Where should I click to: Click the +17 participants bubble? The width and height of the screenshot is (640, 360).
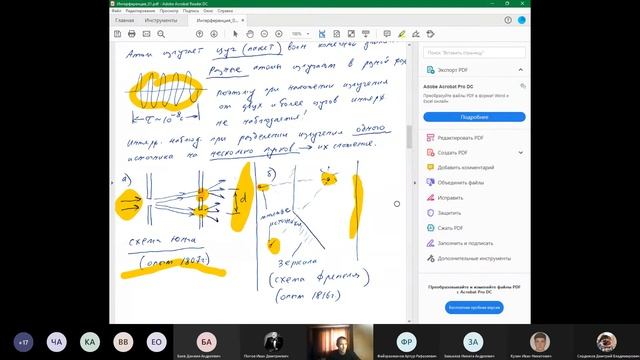click(x=23, y=342)
